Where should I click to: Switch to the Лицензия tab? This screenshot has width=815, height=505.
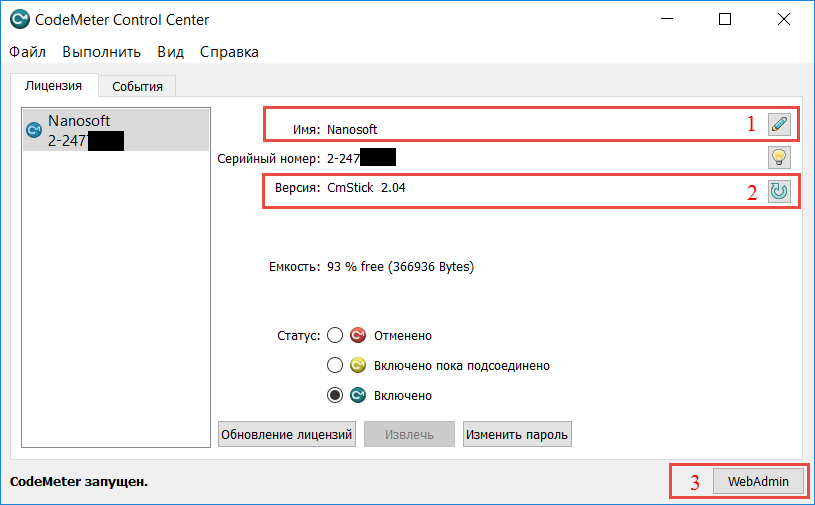[x=54, y=86]
